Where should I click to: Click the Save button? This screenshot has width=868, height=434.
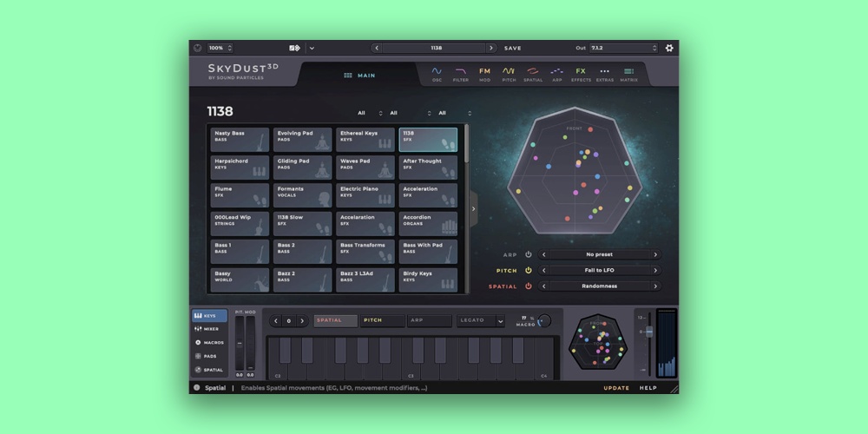coord(513,48)
